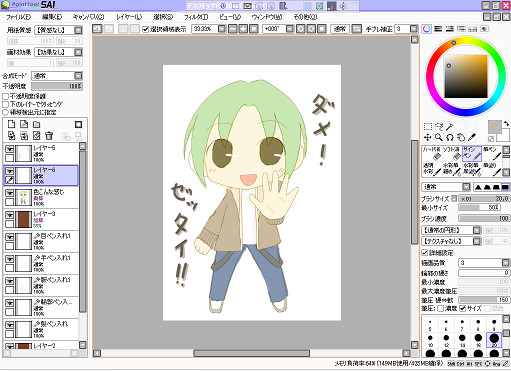
Task: Enable pressure density checkbox
Action: [x=440, y=308]
